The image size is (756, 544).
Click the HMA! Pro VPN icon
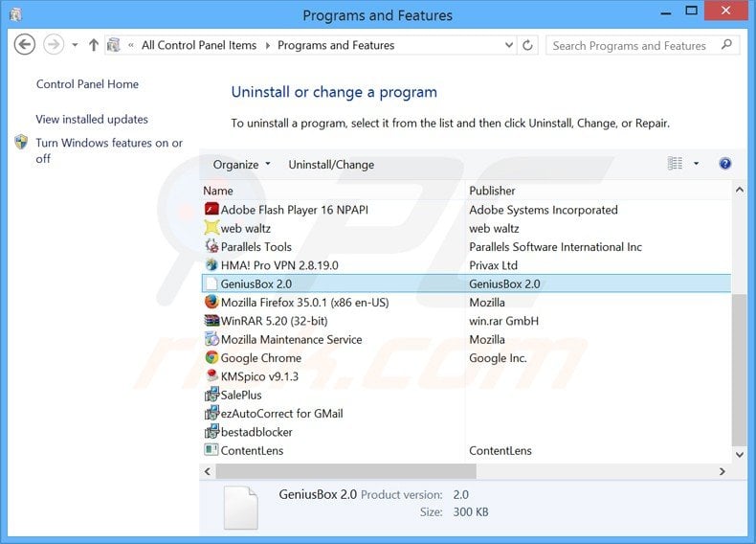point(211,264)
